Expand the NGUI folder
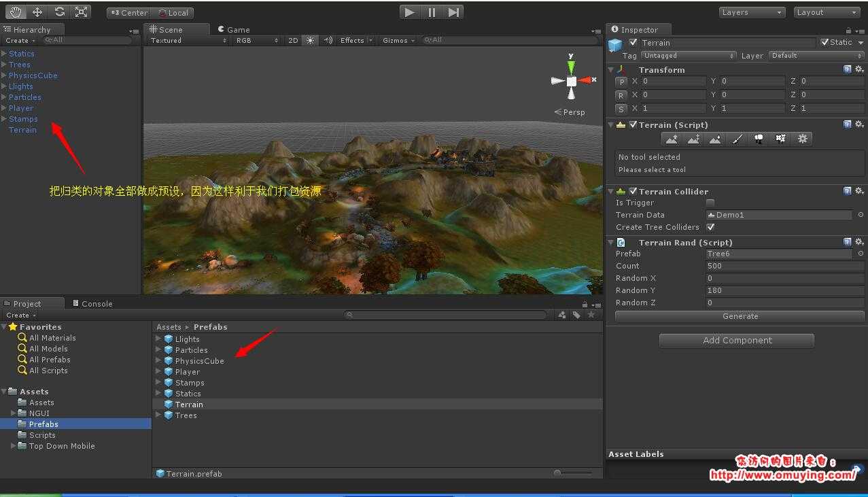This screenshot has height=497, width=868. pos(14,413)
